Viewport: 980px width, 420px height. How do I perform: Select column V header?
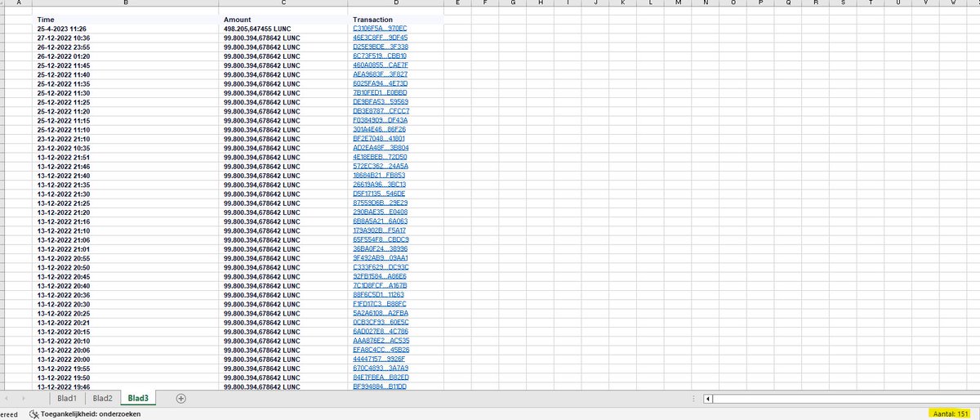point(926,4)
